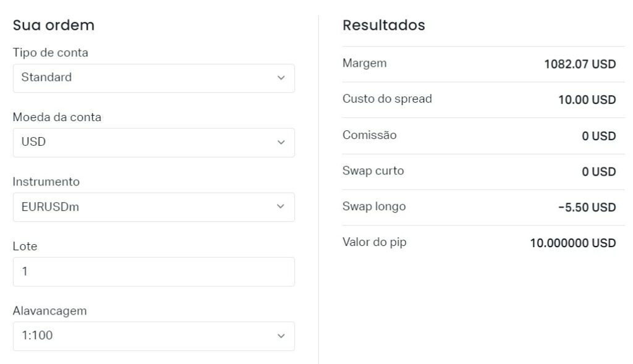Select the 10.000000 USD pip value

click(x=573, y=243)
